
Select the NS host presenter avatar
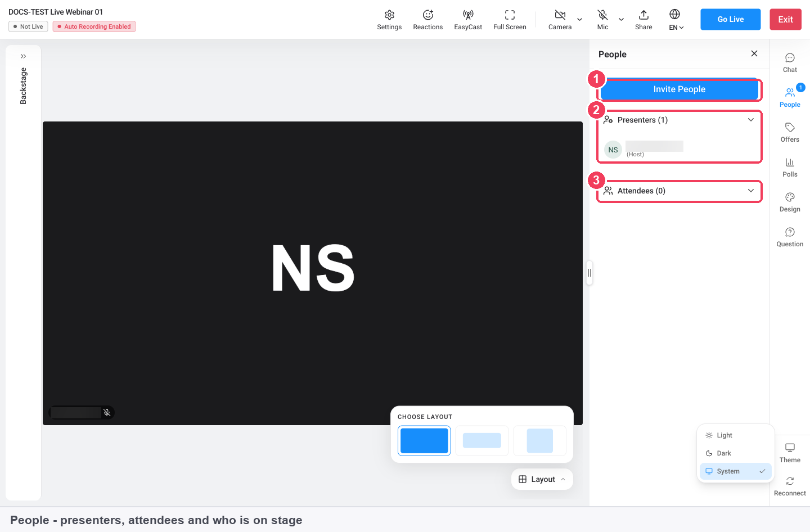click(x=613, y=150)
